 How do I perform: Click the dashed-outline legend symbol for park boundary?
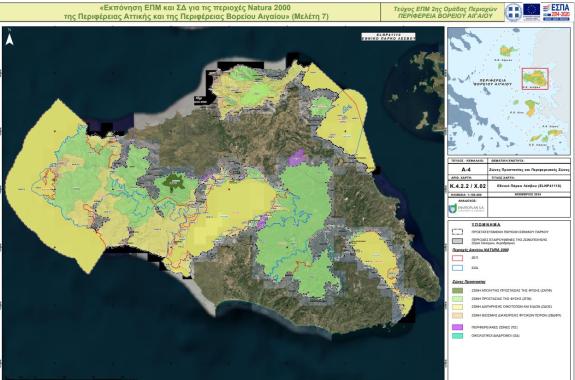[457, 232]
